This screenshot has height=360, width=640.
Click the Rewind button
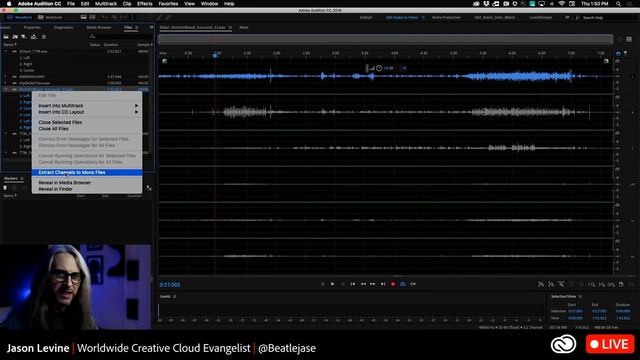(363, 284)
